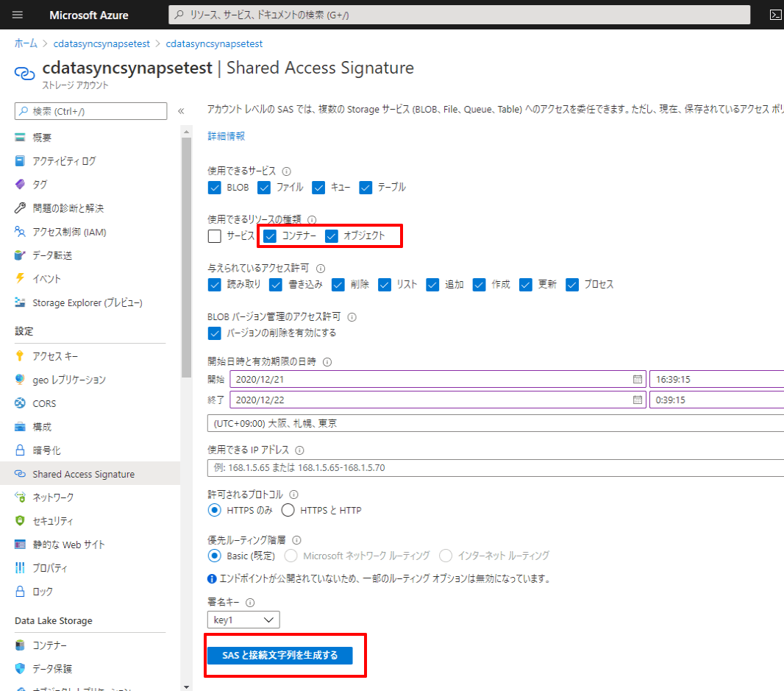The image size is (784, 691).
Task: Uncheck the キュー service checkbox
Action: (318, 188)
